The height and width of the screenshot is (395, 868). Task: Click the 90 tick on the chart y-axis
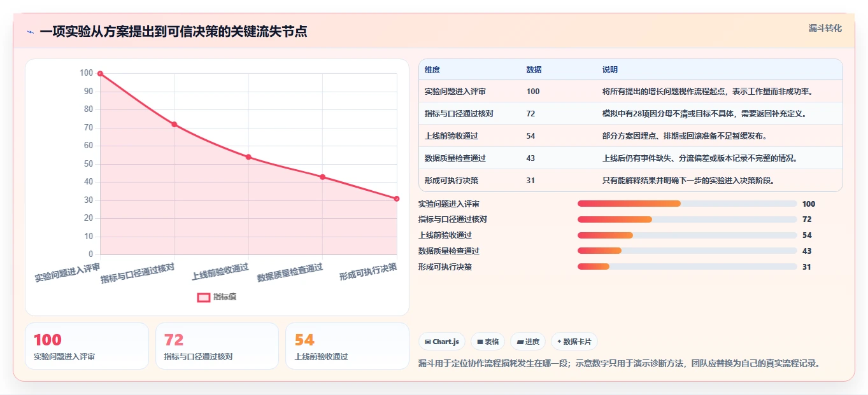(87, 91)
